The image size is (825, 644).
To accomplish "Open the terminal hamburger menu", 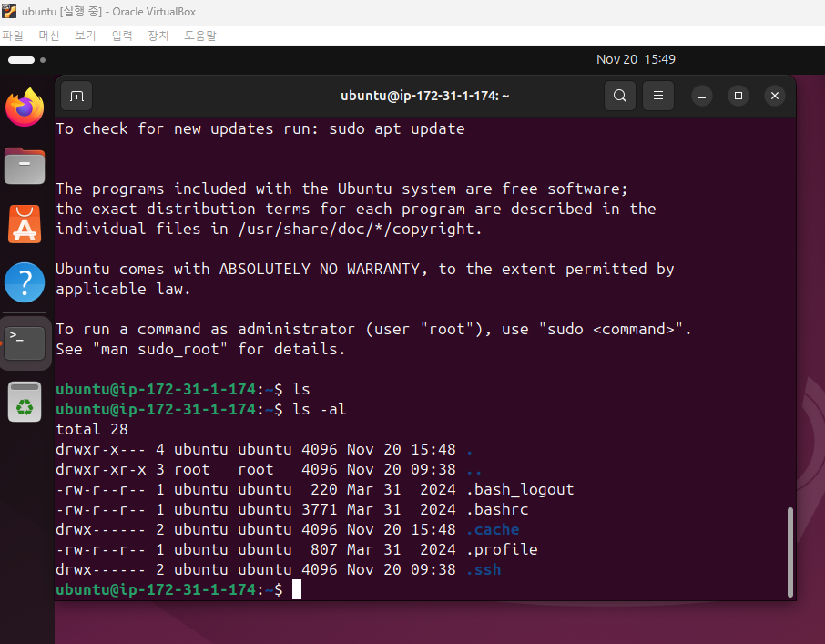I will tap(658, 96).
